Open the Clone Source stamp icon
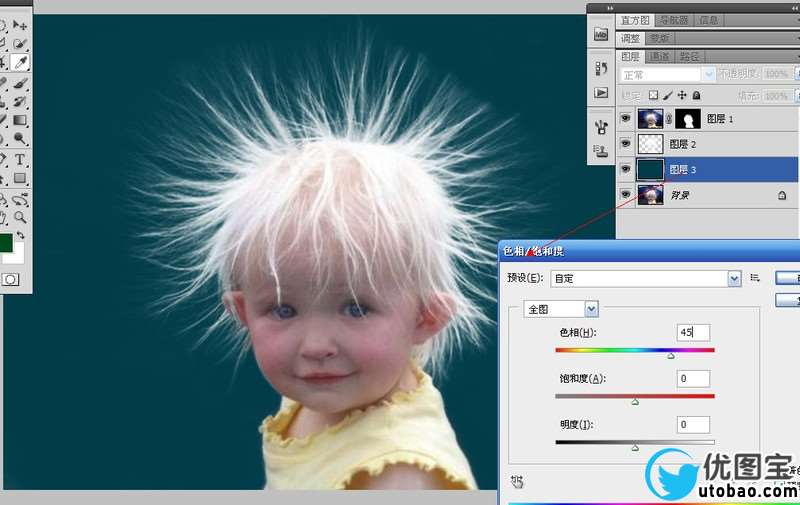800x505 pixels. (x=600, y=150)
